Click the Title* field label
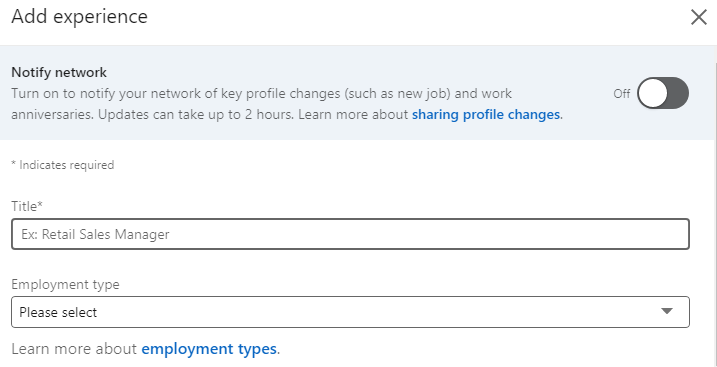The height and width of the screenshot is (367, 717). point(27,207)
